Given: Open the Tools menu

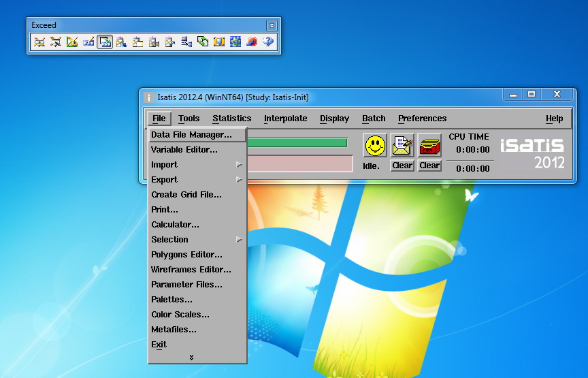Looking at the screenshot, I should [189, 119].
